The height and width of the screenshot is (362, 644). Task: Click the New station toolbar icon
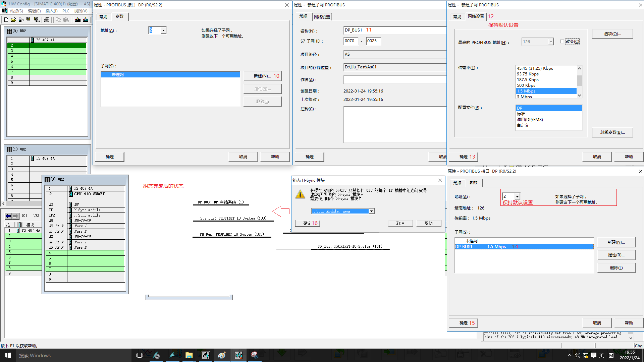(x=6, y=20)
